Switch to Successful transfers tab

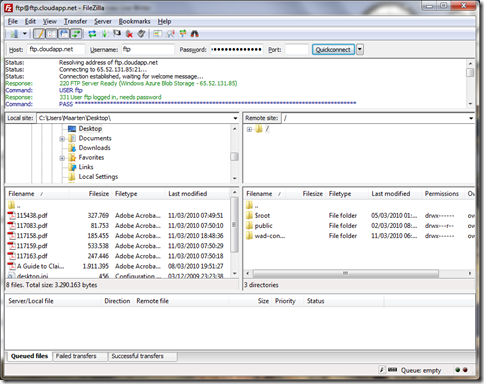tap(143, 356)
